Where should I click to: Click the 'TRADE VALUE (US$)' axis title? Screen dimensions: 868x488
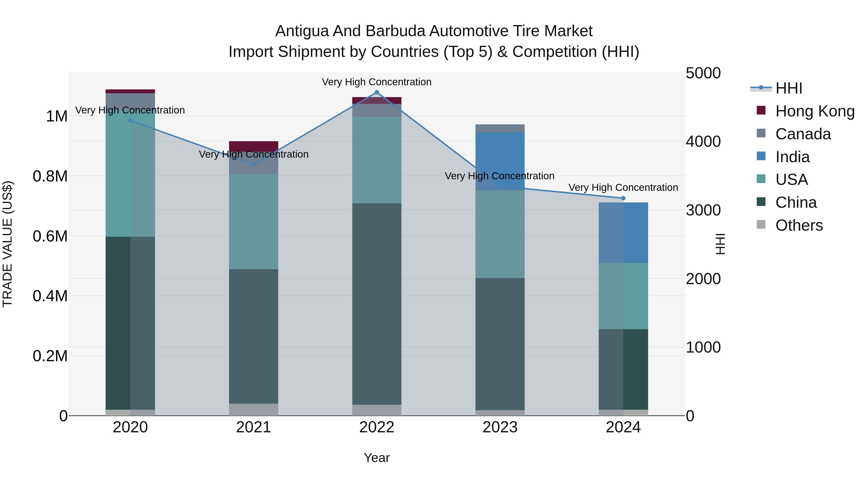(x=7, y=244)
